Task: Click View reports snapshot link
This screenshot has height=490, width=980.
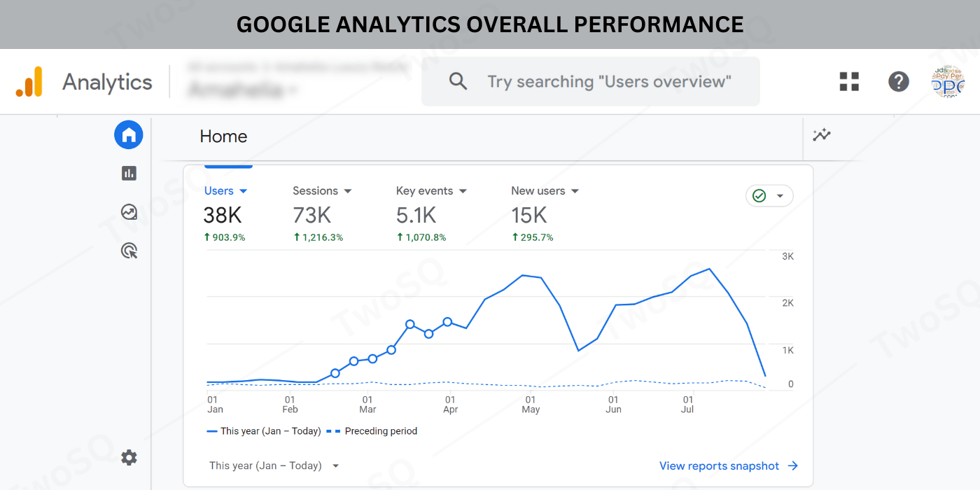Action: [728, 465]
